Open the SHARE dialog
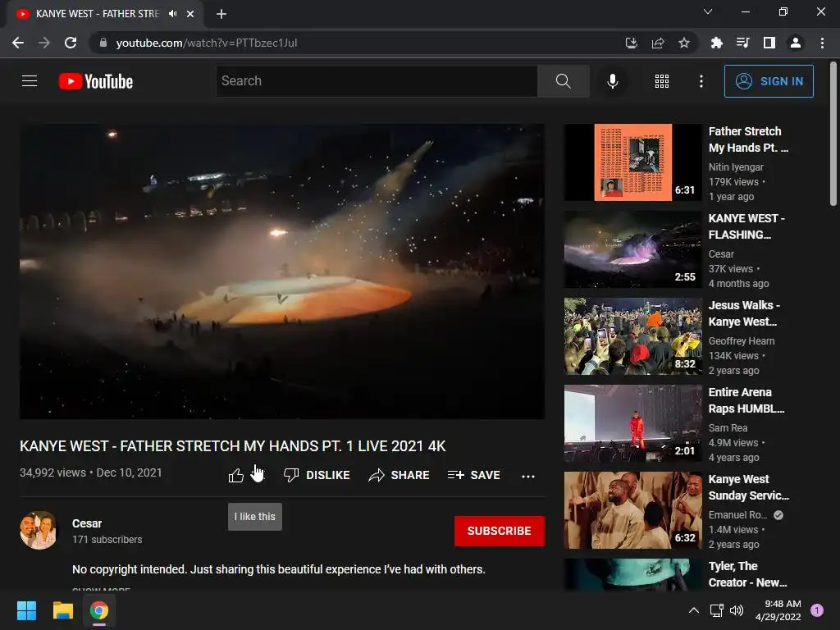Image resolution: width=840 pixels, height=630 pixels. pos(399,475)
